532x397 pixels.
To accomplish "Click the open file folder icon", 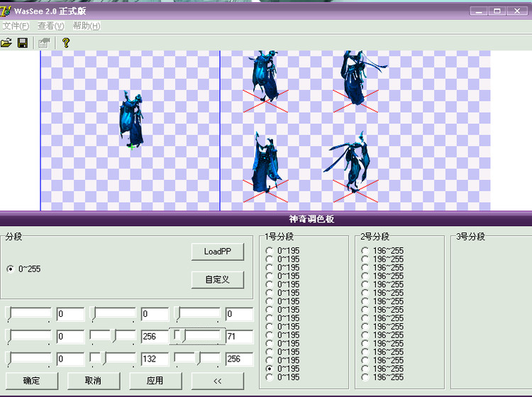I will [x=6, y=43].
